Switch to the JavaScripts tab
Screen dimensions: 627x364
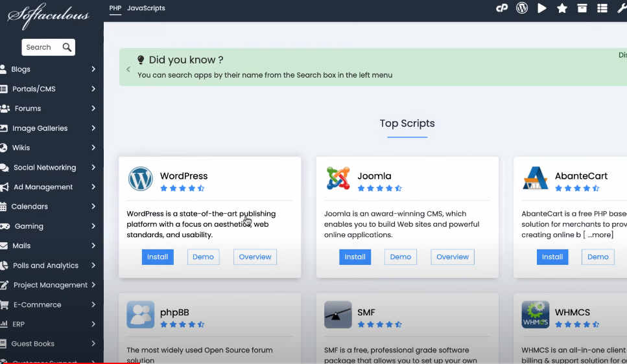coord(146,8)
